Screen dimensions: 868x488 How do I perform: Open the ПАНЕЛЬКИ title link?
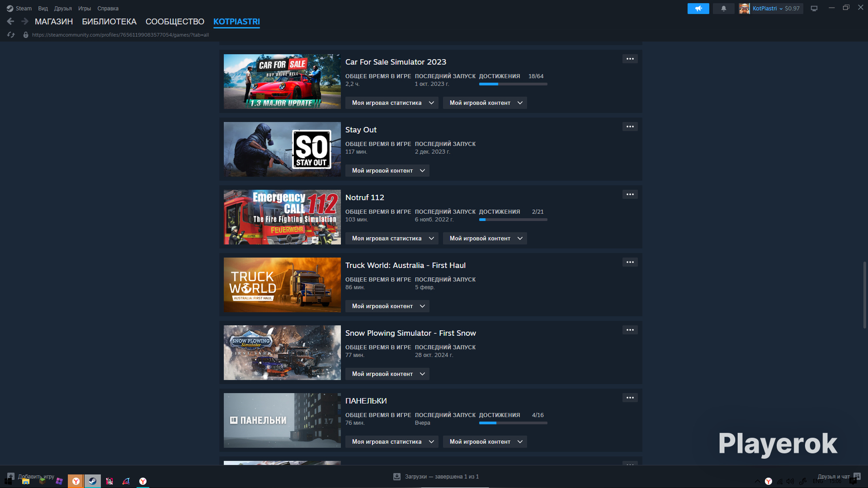pyautogui.click(x=366, y=401)
